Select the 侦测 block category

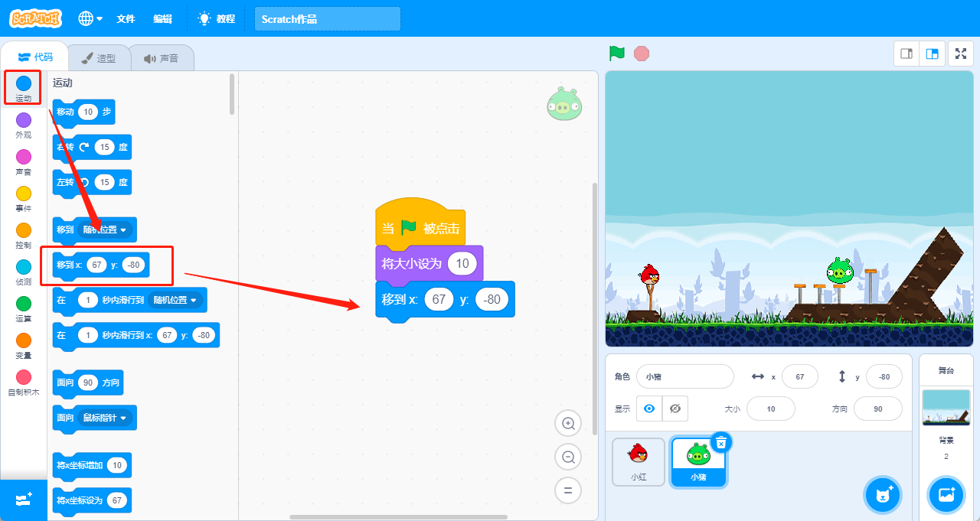coord(24,272)
